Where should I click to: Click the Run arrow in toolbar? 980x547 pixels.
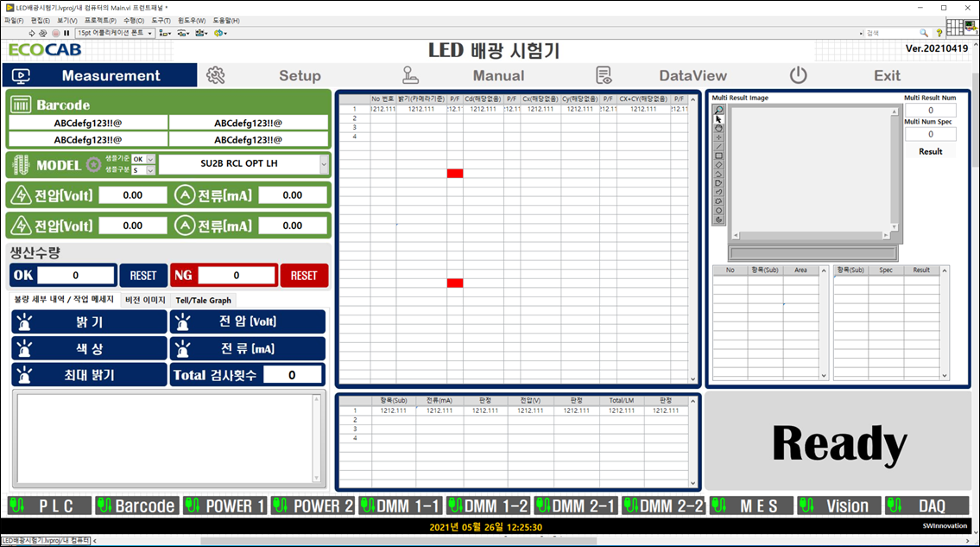pyautogui.click(x=32, y=33)
